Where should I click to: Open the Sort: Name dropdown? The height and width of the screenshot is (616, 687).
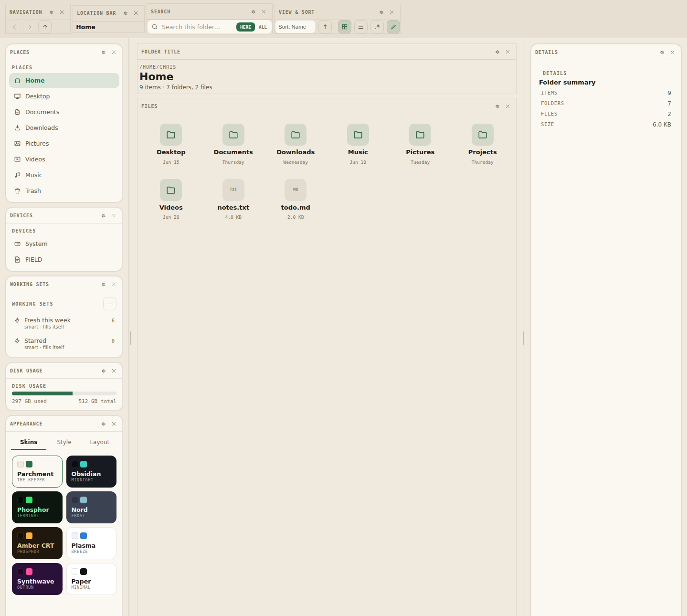(295, 27)
